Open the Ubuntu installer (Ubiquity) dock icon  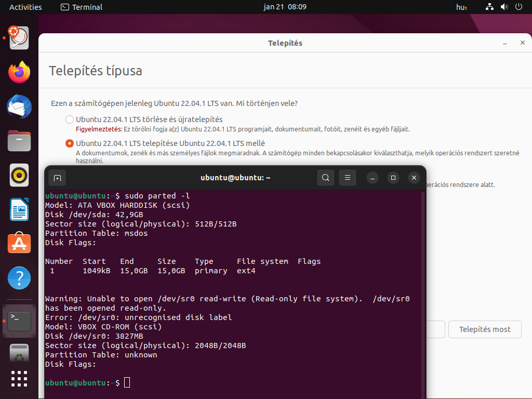coord(19,37)
